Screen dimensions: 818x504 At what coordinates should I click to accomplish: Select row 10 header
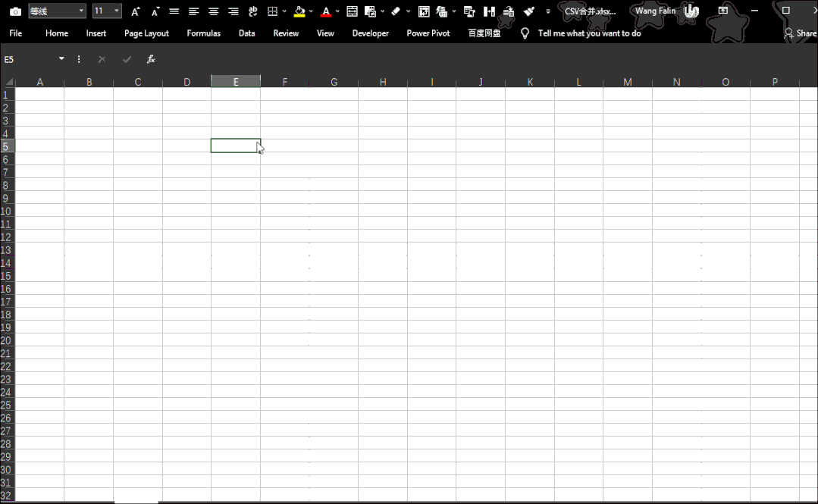click(8, 211)
